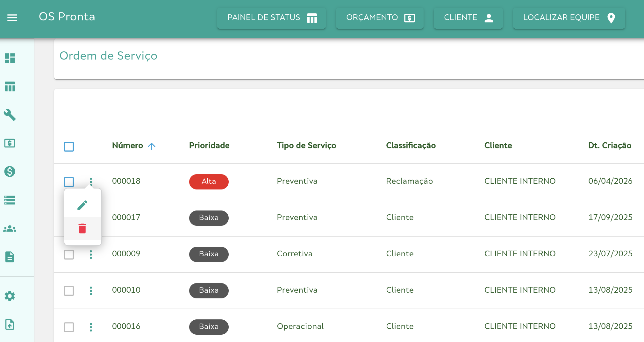Open the three-dot menu for order 000009
The height and width of the screenshot is (342, 644).
click(x=91, y=254)
